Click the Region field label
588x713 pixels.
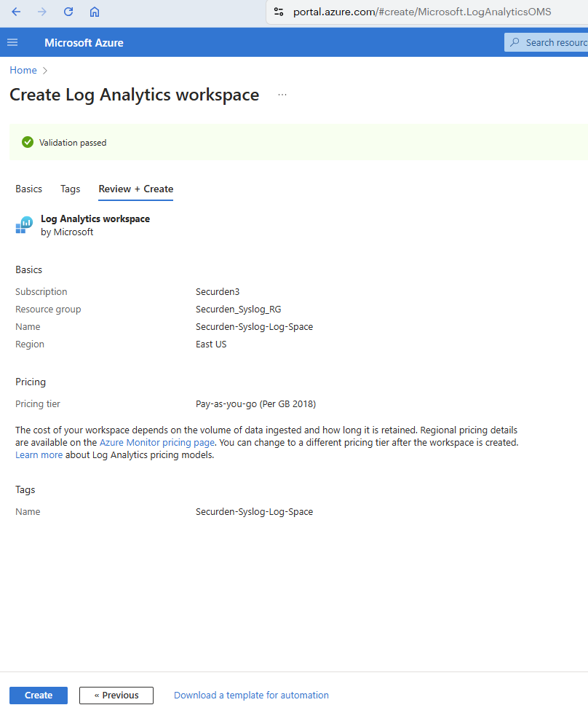coord(30,344)
